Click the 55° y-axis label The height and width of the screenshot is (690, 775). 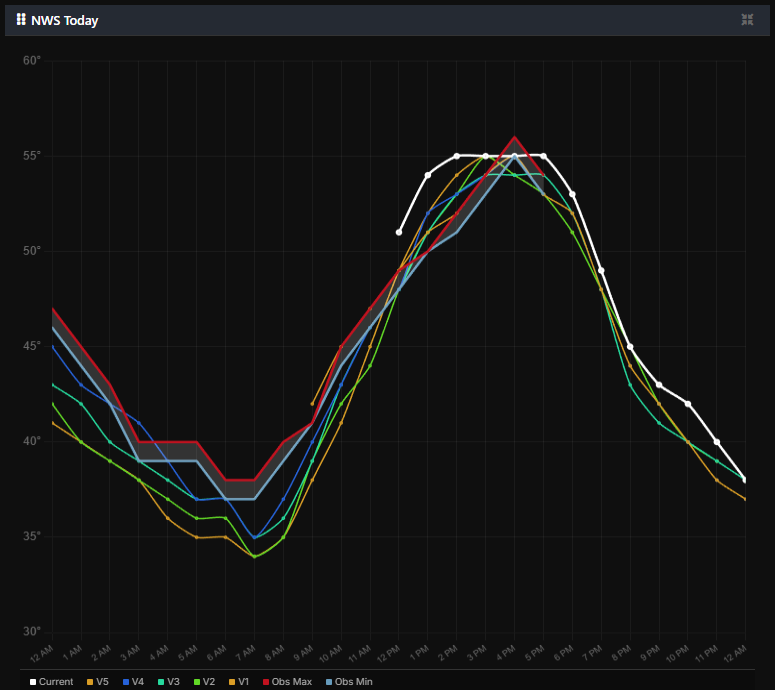click(x=32, y=156)
